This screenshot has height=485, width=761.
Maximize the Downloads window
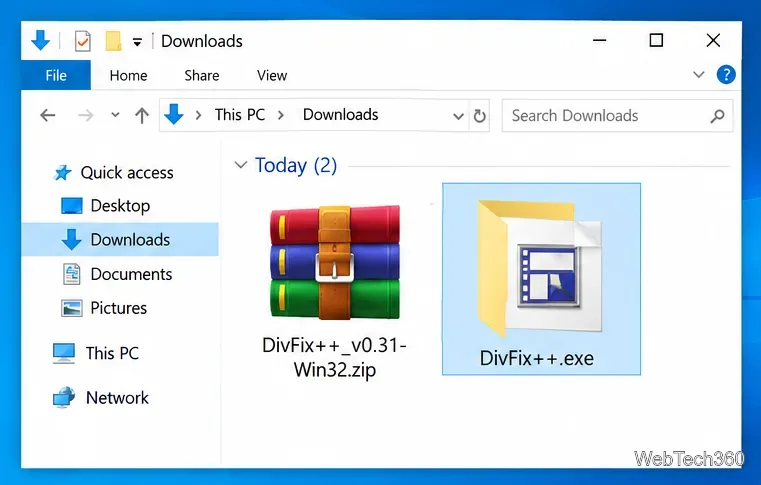coord(656,40)
